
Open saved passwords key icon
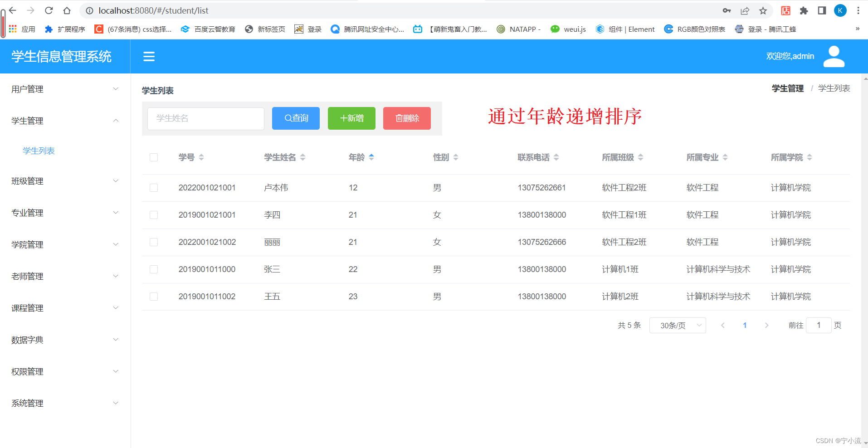coord(727,10)
